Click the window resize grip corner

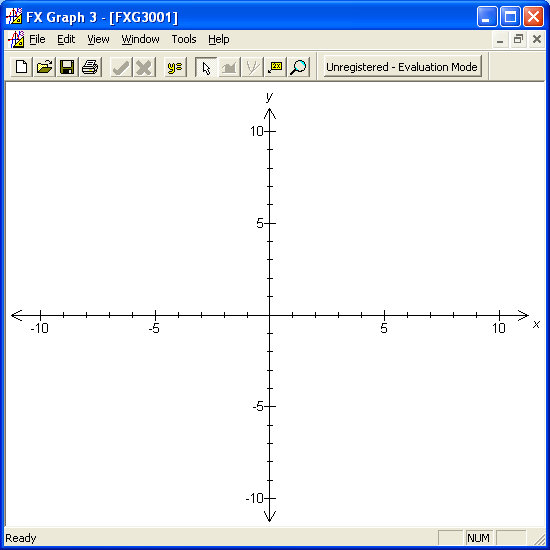coord(539,539)
